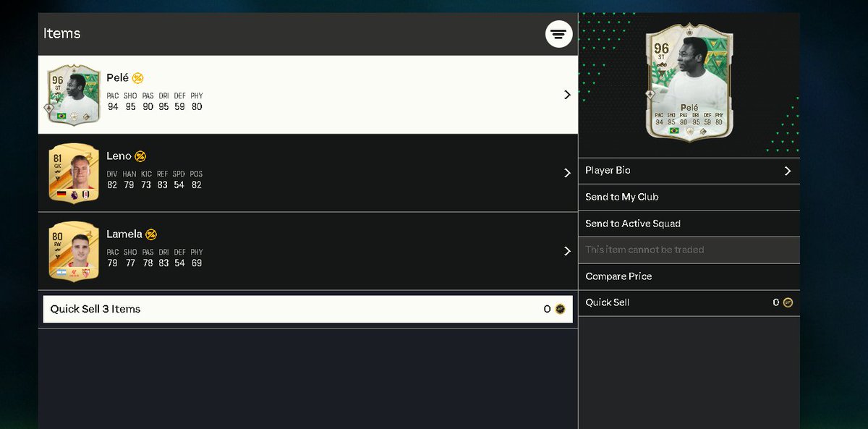Select Pelé's card thumbnail in the list
Screen dimensions: 868x429
click(74, 95)
